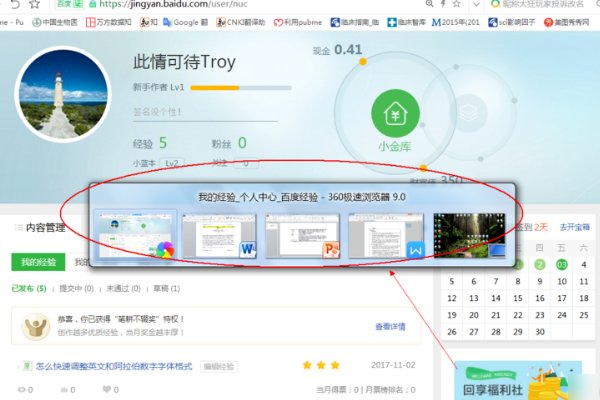Open article 怎么快速调整英文和阿拉伯数字字体格式
This screenshot has height=400, width=600.
[114, 366]
